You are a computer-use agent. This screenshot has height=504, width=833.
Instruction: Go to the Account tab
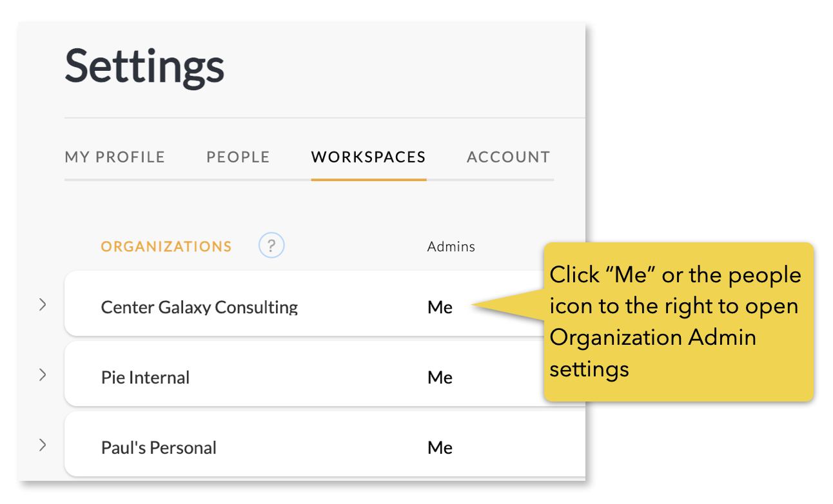(508, 157)
